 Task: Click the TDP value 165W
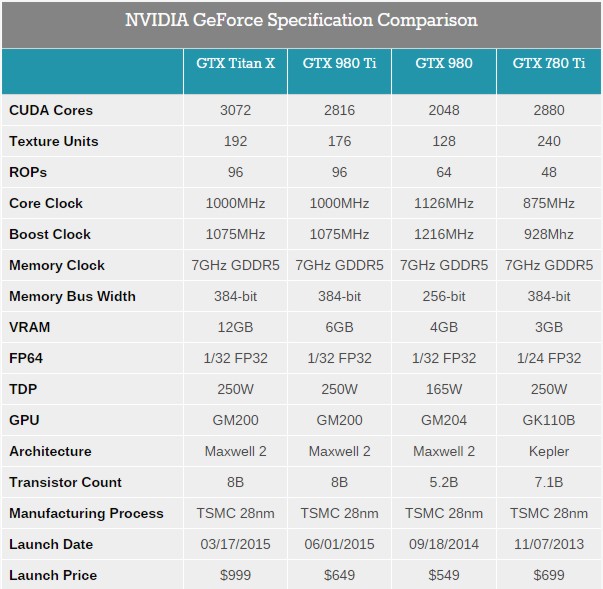[444, 389]
